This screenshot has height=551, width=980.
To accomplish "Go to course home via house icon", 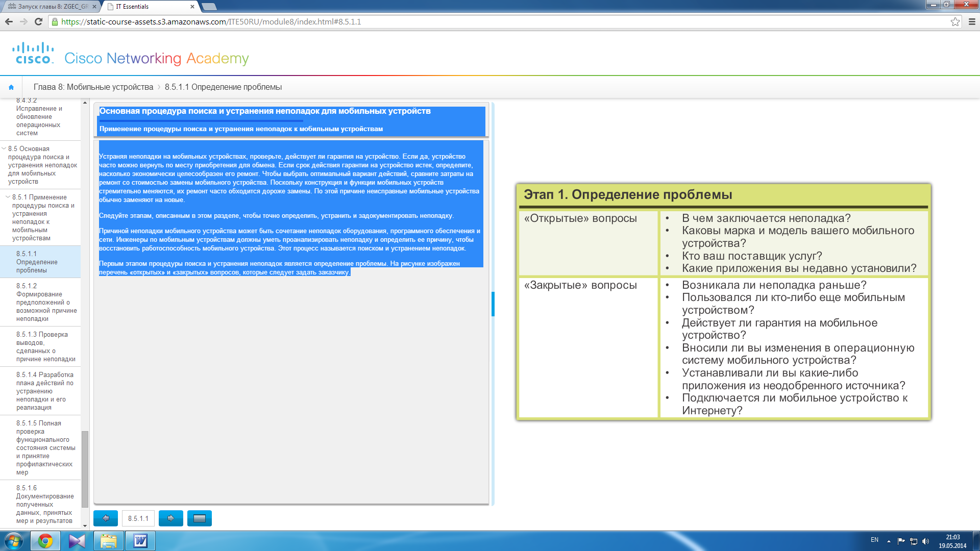I will click(x=11, y=87).
